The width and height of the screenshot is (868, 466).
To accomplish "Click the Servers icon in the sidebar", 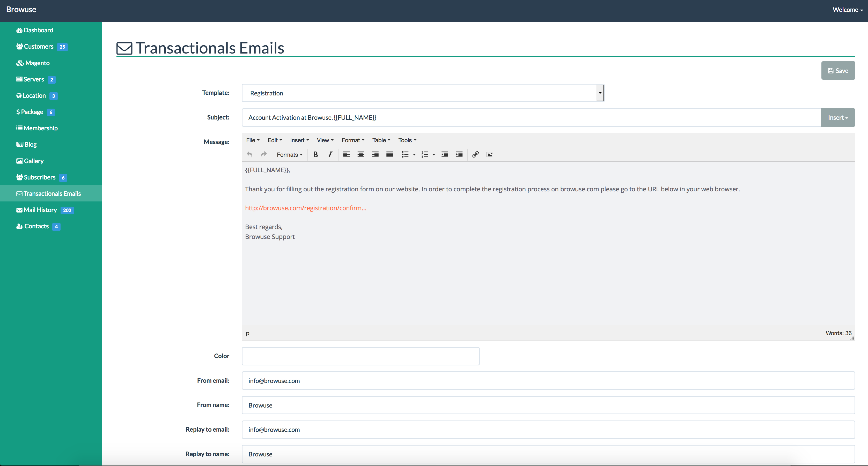I will [x=19, y=79].
